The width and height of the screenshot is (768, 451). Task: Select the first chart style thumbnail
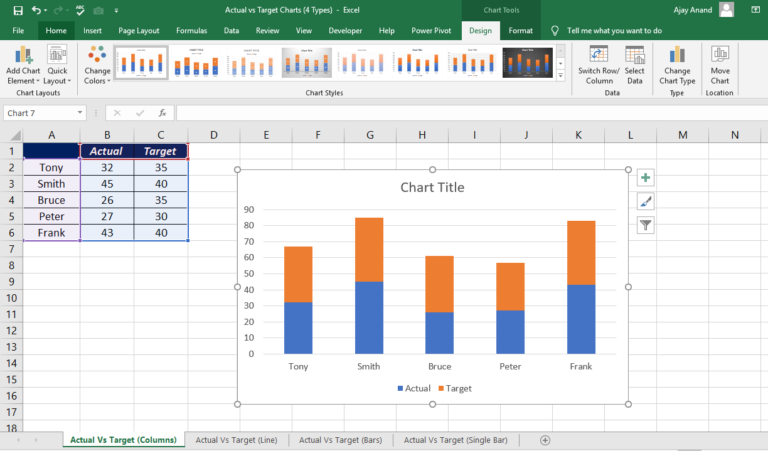(x=141, y=63)
